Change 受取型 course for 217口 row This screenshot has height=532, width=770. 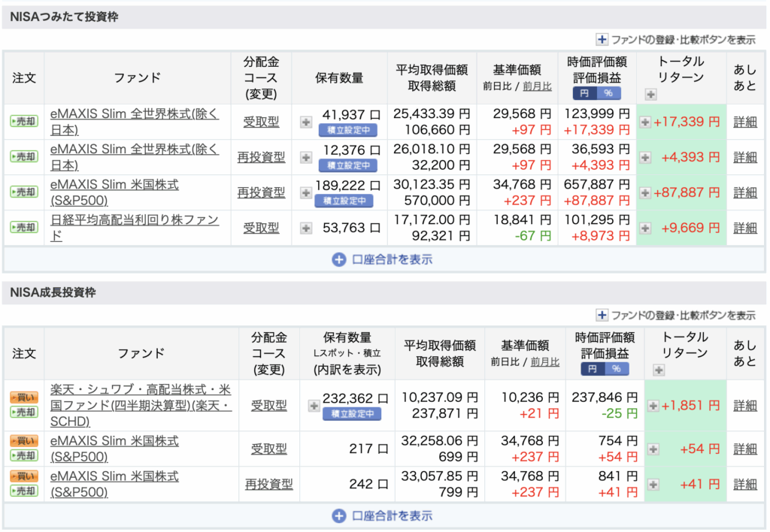tap(269, 449)
